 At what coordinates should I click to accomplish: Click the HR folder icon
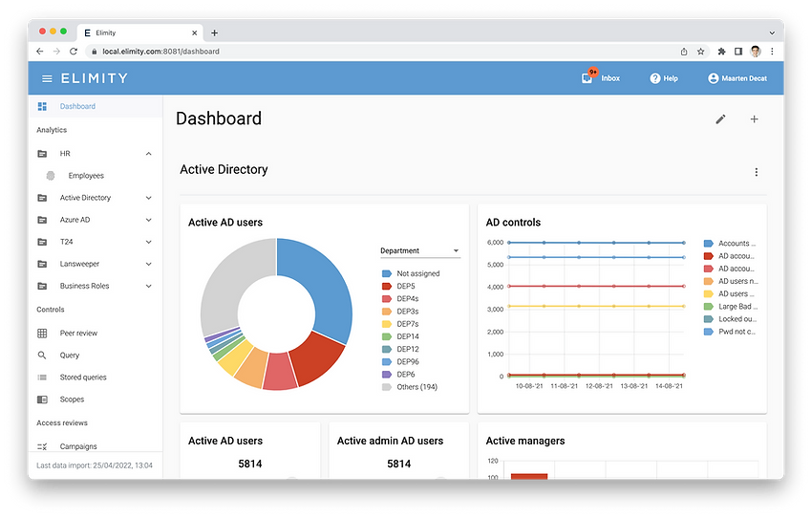click(42, 154)
